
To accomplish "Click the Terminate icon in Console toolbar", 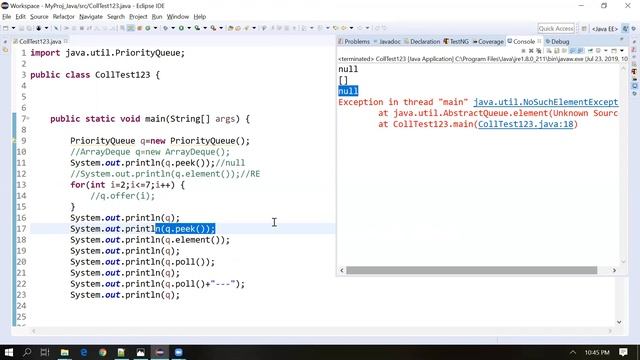I will tap(523, 51).
